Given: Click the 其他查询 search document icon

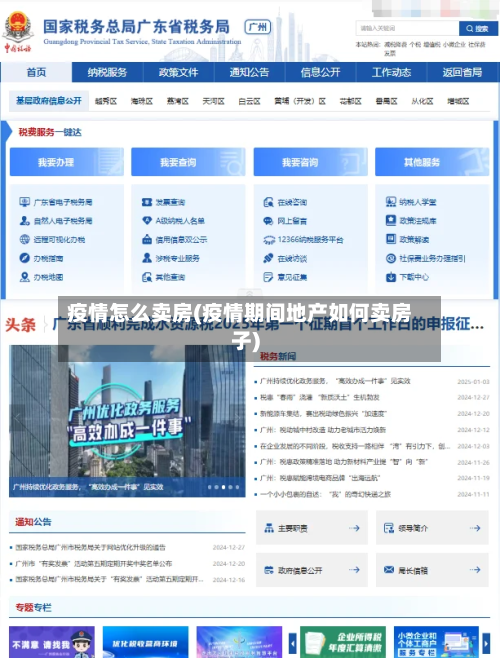Looking at the screenshot, I should click(x=147, y=277).
